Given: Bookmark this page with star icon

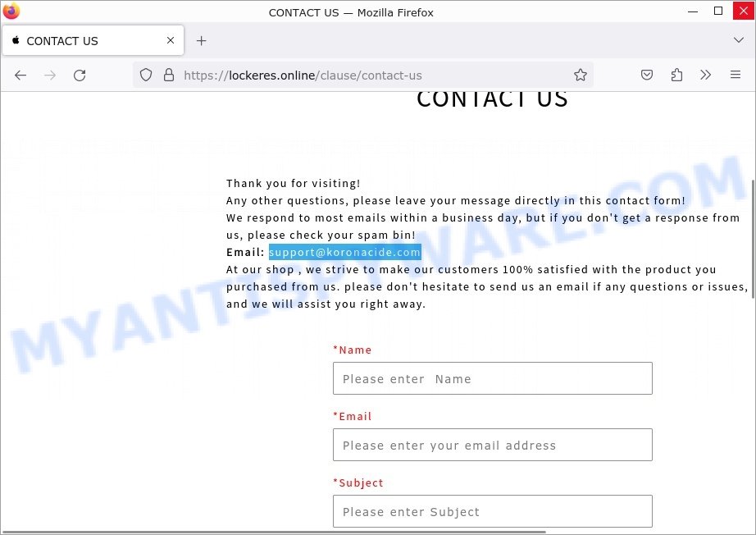Looking at the screenshot, I should pos(581,75).
